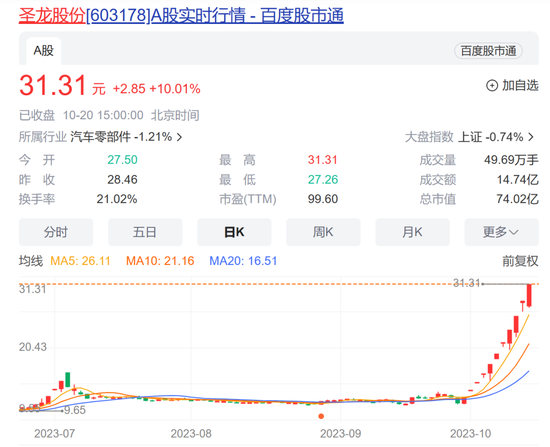Switch to the 分时 chart tab
550x447 pixels.
(x=56, y=232)
